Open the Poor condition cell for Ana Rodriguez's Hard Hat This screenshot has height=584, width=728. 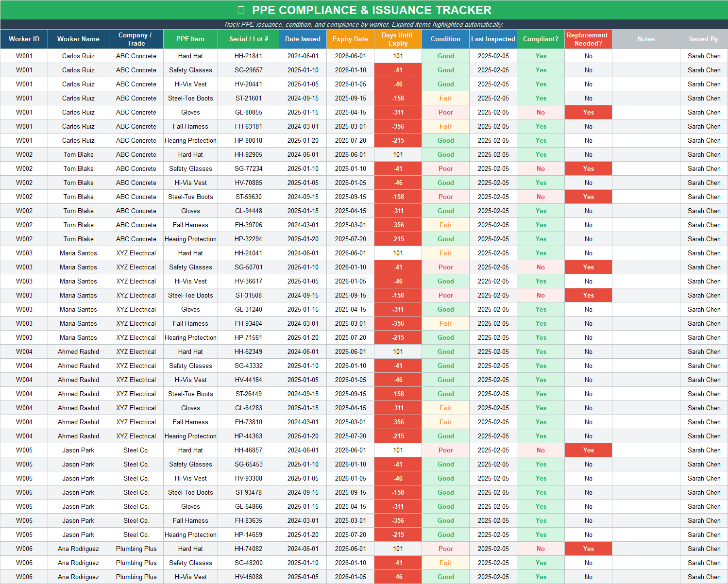click(x=445, y=549)
